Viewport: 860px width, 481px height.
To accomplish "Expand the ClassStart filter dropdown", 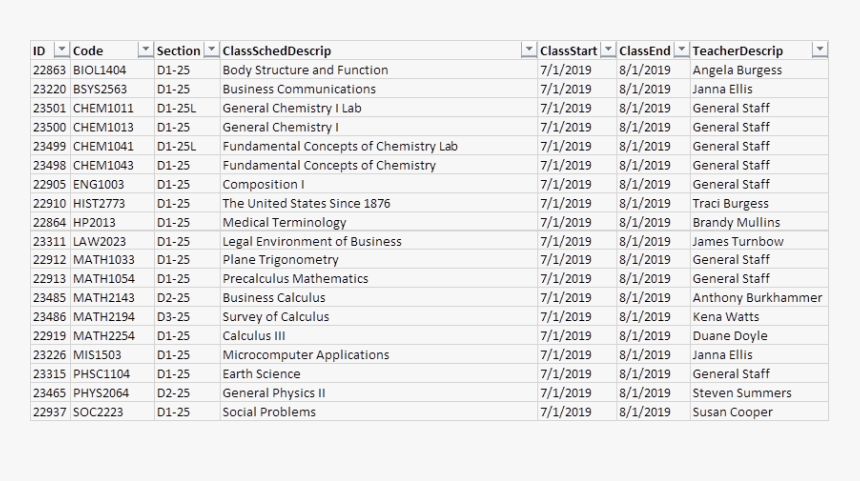I will [x=607, y=50].
